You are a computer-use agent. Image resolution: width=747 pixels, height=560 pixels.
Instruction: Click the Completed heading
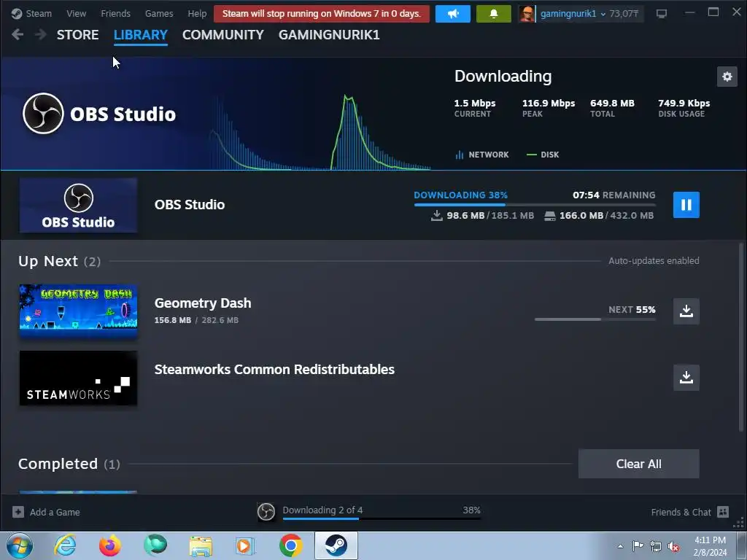(58, 464)
